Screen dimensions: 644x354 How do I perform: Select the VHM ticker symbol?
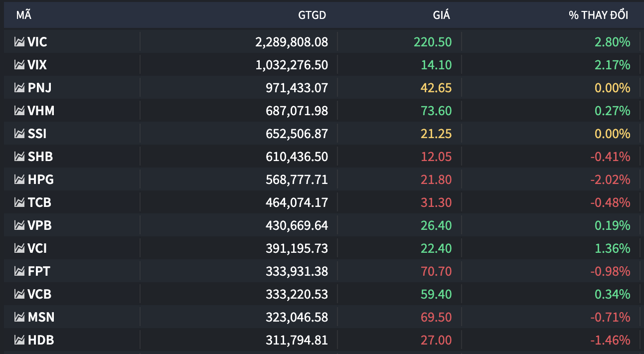pyautogui.click(x=41, y=111)
